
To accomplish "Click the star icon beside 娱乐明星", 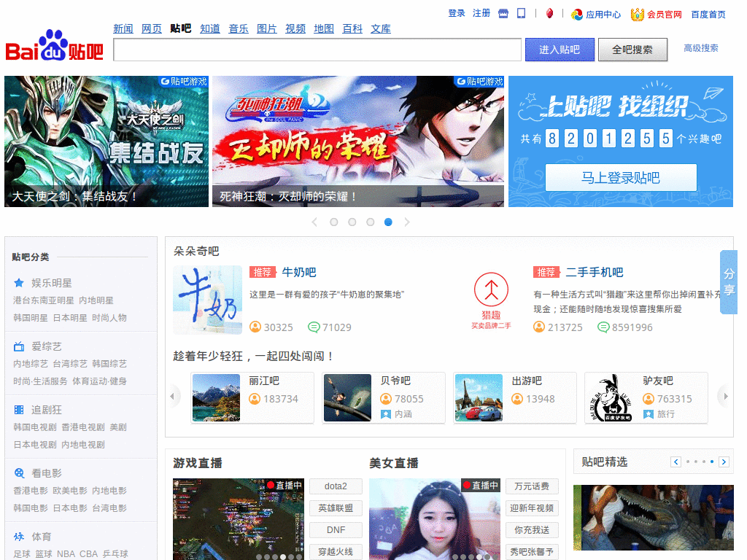I will pos(19,283).
